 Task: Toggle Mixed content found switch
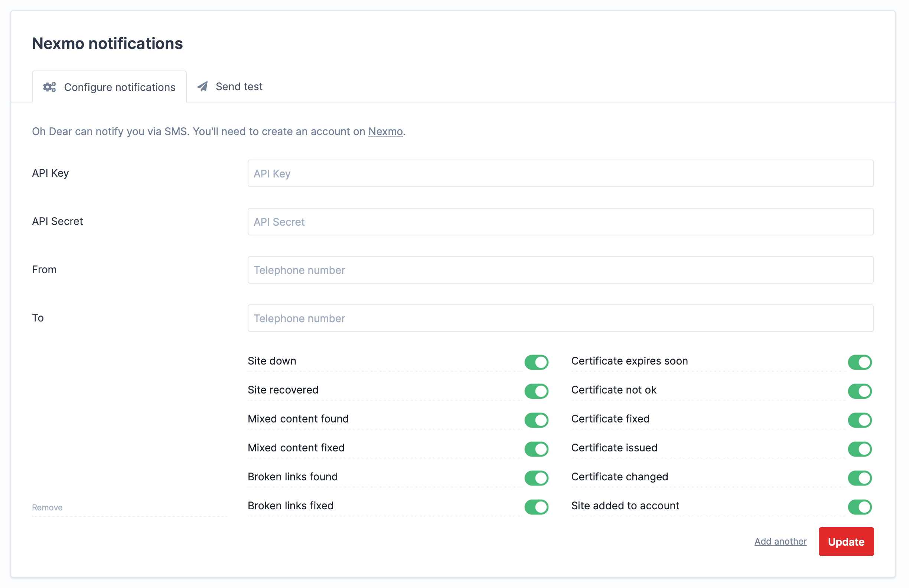click(x=536, y=420)
